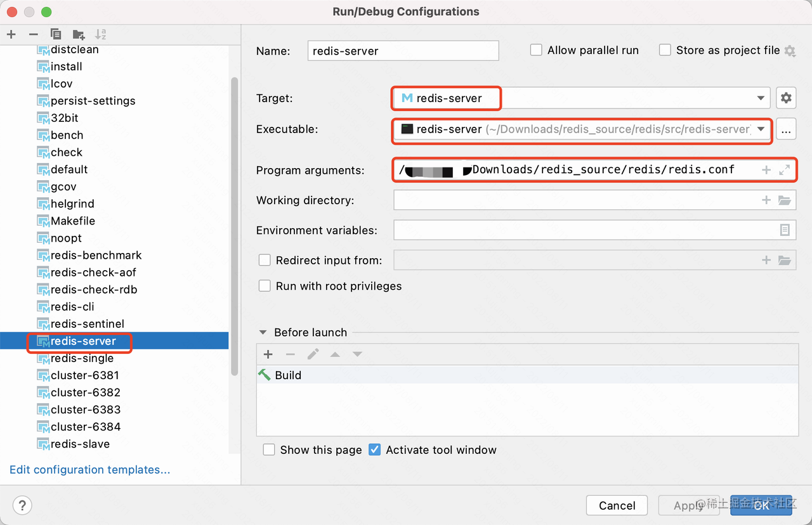This screenshot has height=525, width=812.
Task: Expand the Program arguments field editor
Action: pos(785,170)
